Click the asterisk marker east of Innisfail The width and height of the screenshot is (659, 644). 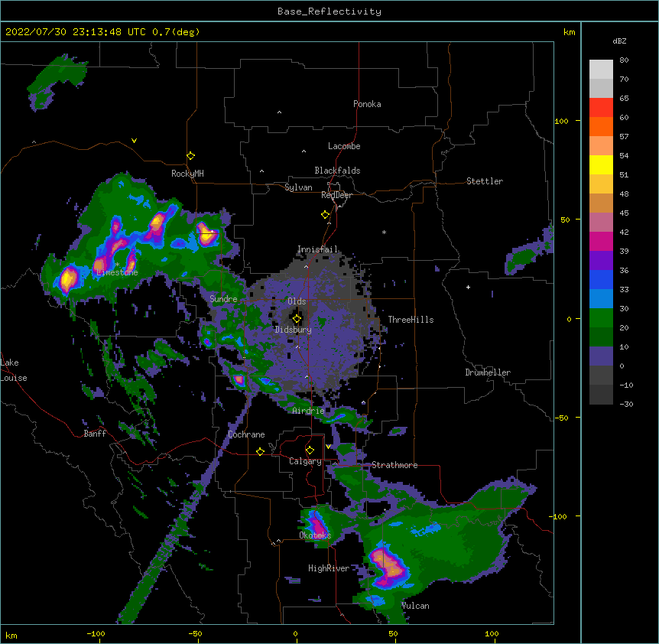(384, 232)
